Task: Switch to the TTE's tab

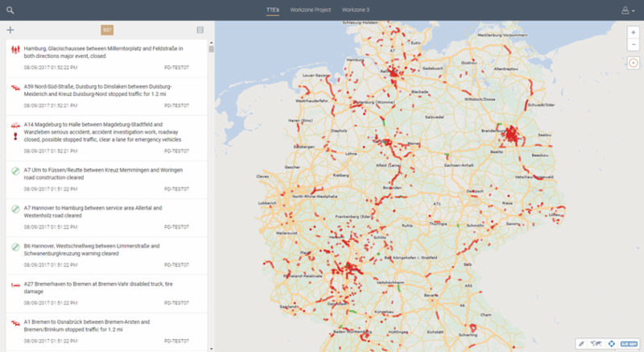Action: pyautogui.click(x=275, y=10)
